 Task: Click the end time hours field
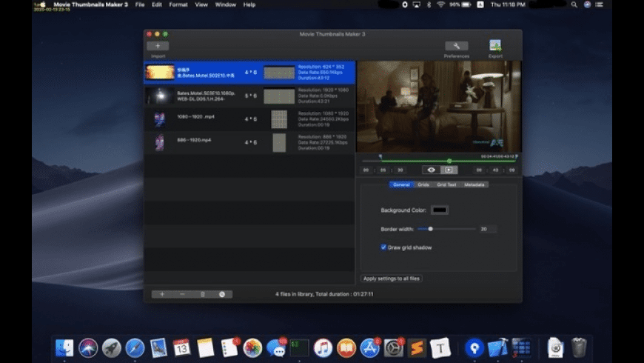tap(479, 170)
